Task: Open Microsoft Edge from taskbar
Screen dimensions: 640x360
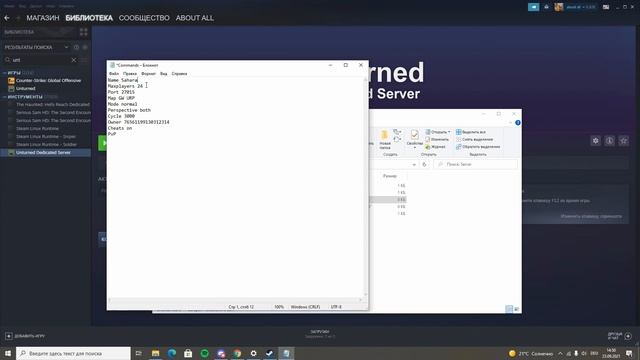Action: (172, 353)
